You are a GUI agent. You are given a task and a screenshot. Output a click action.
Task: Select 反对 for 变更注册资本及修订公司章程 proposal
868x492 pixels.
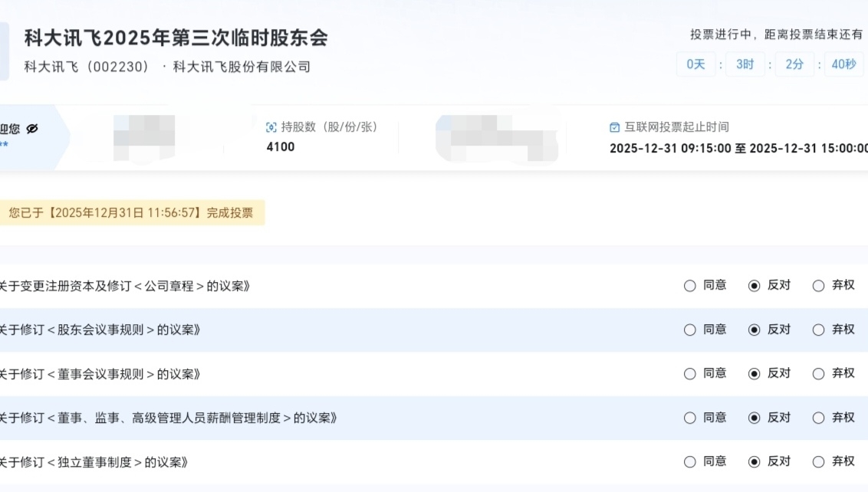coord(754,286)
